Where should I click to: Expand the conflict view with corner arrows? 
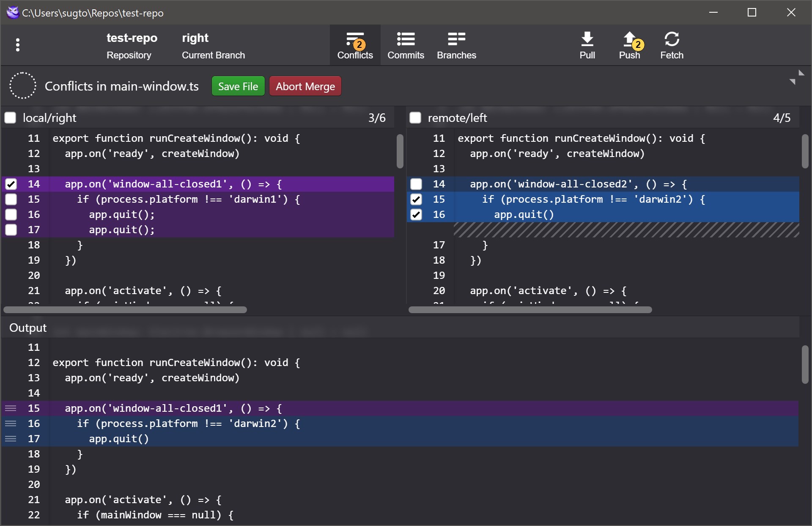pos(797,77)
